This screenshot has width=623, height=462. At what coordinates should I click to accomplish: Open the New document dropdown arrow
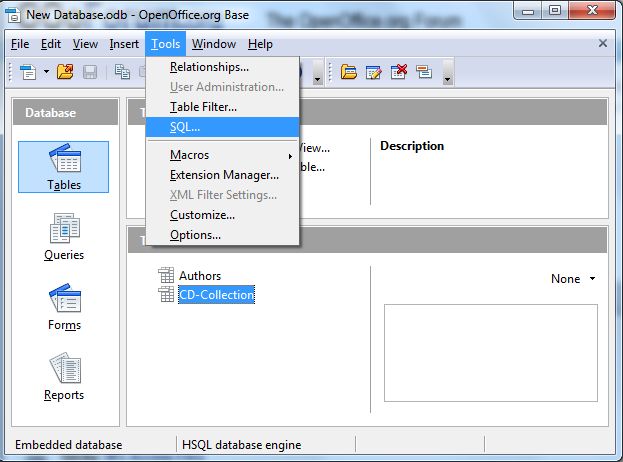point(46,72)
